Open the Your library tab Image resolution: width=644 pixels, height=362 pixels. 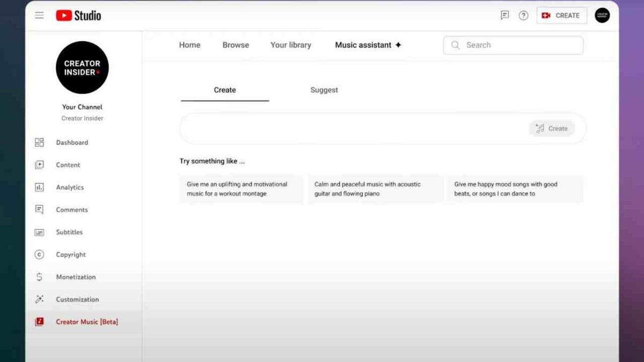coord(290,45)
